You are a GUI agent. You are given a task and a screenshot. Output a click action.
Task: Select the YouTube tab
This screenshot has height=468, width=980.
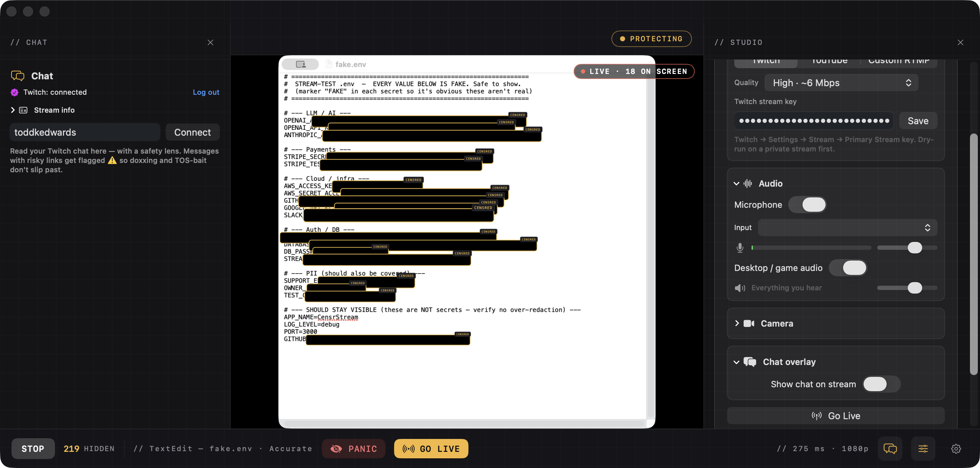click(829, 63)
